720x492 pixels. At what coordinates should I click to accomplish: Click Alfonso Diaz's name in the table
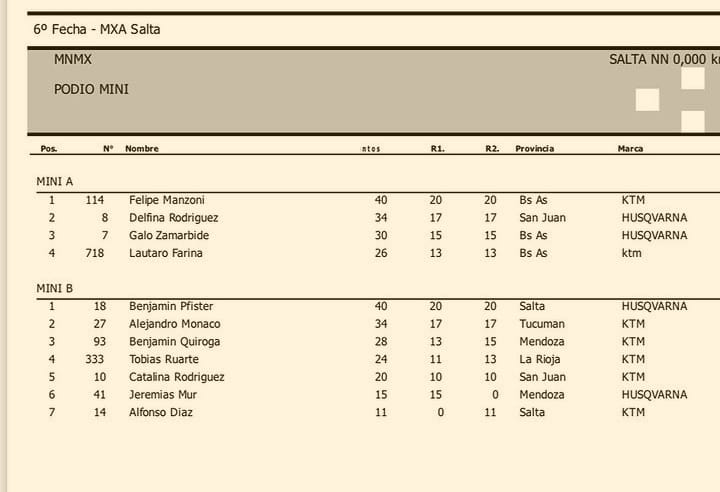(160, 412)
